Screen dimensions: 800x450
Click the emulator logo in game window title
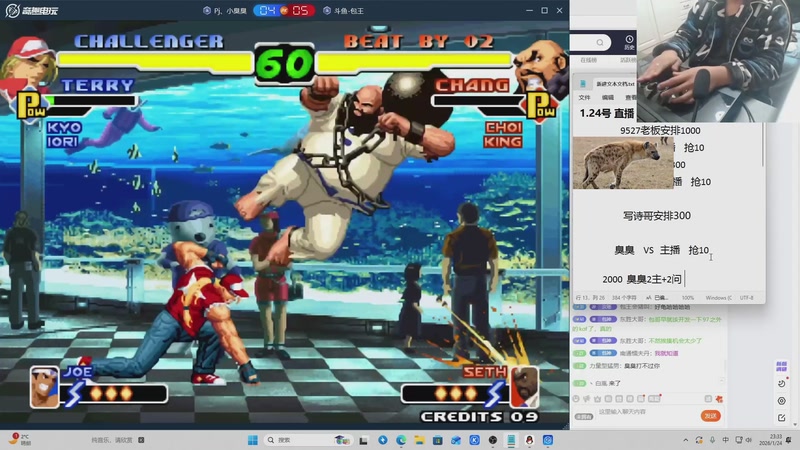(x=32, y=10)
